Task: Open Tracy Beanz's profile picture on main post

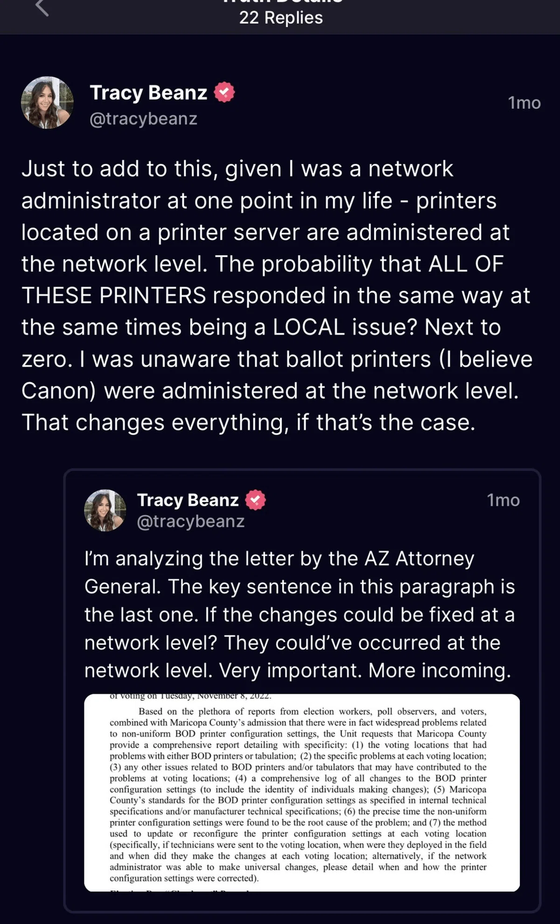Action: (x=47, y=103)
